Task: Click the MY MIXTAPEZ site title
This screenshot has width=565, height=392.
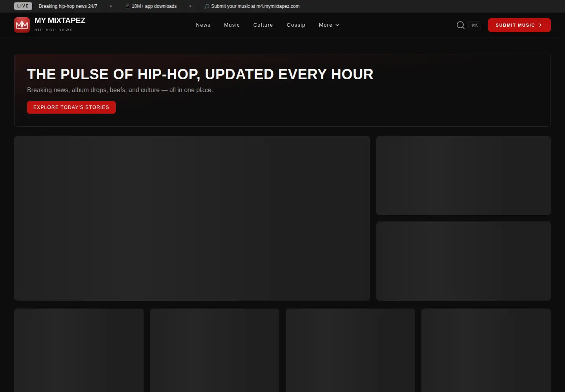Action: tap(60, 20)
